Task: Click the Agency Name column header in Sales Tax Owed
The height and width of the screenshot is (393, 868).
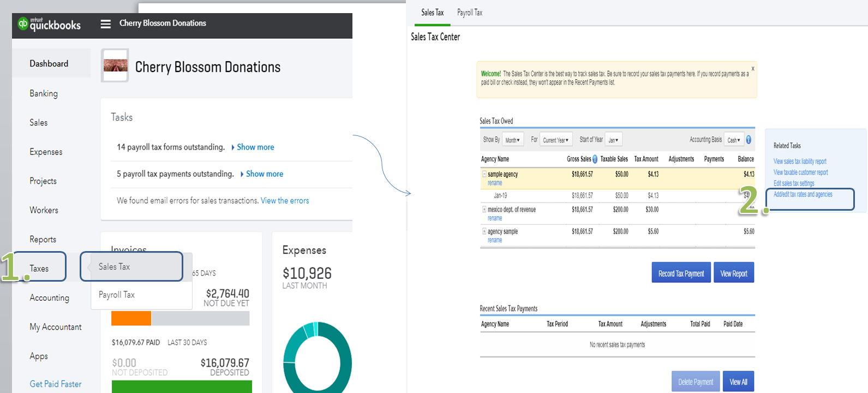Action: (x=495, y=159)
